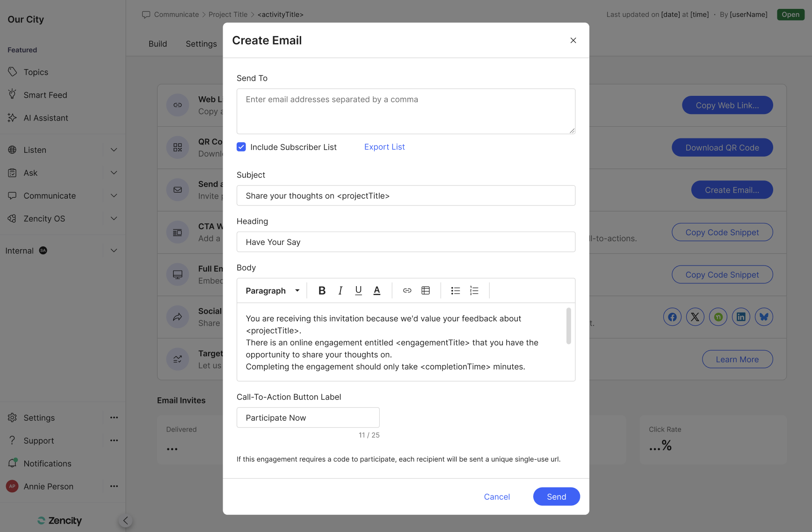Create a numbered list

(x=474, y=291)
